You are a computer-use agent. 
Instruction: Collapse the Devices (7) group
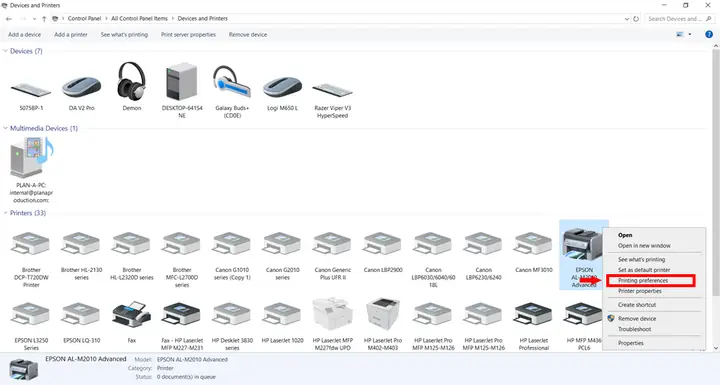(x=6, y=51)
